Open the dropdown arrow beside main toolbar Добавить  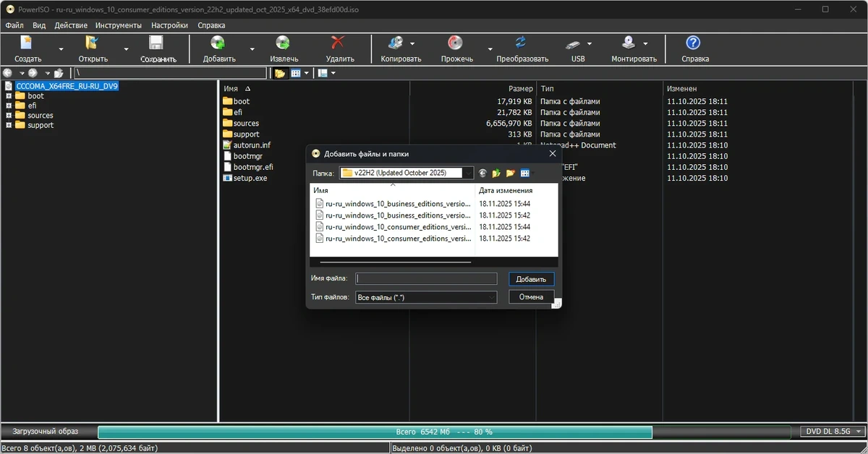coord(252,49)
